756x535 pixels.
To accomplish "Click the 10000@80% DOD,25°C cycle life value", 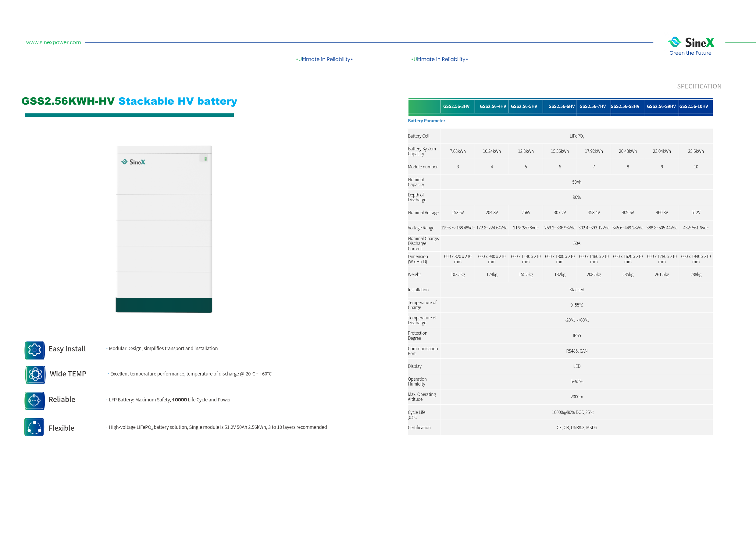I will [x=572, y=412].
